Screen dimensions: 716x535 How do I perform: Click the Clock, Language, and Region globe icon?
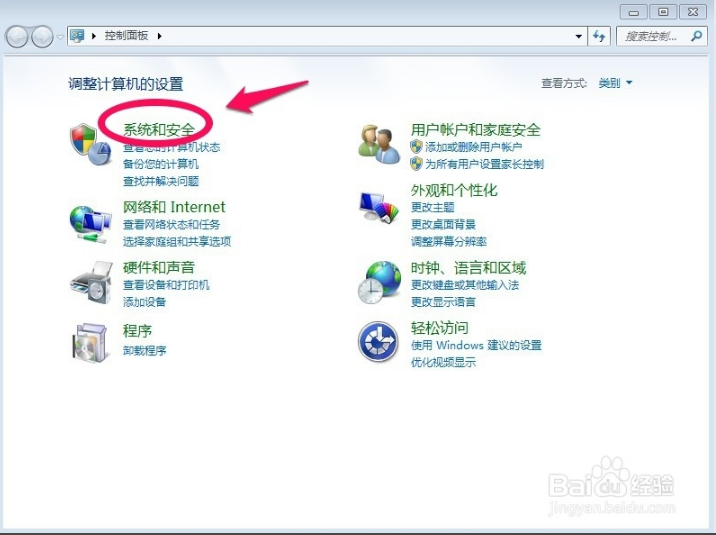(379, 282)
